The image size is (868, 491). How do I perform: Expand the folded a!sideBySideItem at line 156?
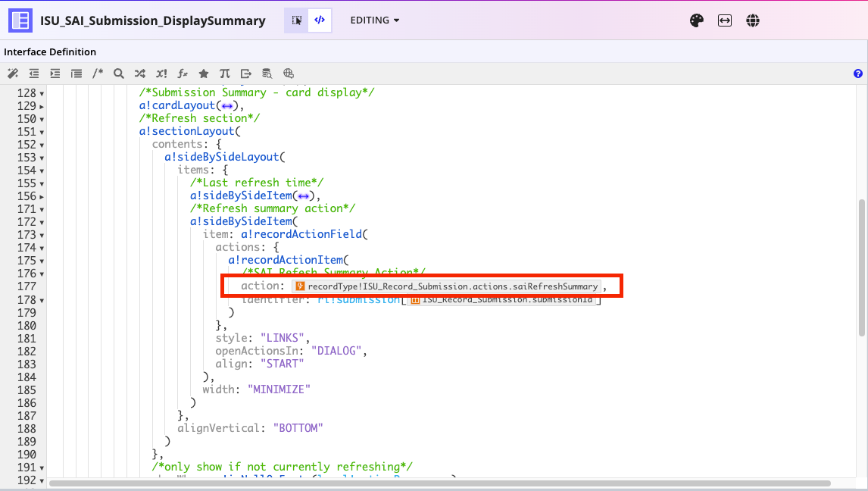[x=42, y=196]
